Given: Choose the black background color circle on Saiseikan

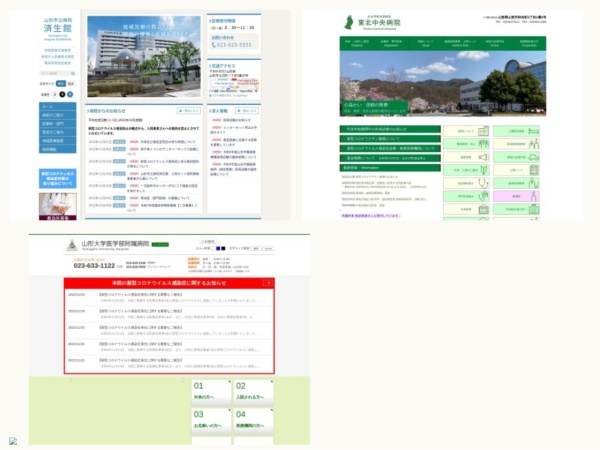Looking at the screenshot, I should 62,95.
